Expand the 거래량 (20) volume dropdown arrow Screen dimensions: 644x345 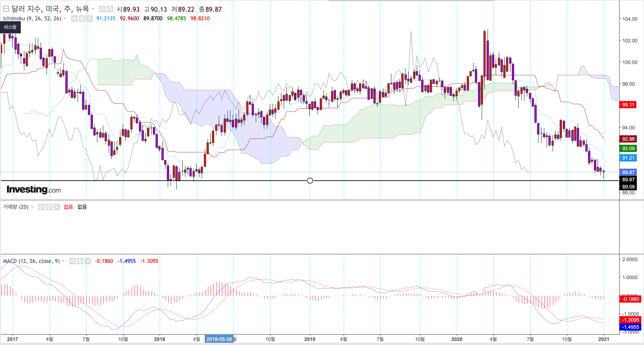click(x=32, y=207)
